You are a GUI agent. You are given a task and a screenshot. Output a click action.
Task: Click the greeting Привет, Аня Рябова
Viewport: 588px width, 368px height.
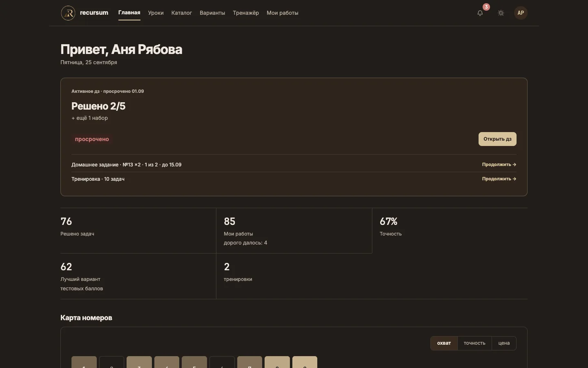(121, 49)
